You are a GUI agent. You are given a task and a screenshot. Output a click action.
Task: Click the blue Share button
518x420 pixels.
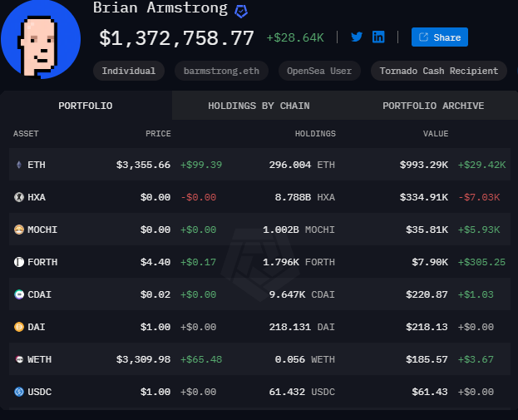point(439,37)
